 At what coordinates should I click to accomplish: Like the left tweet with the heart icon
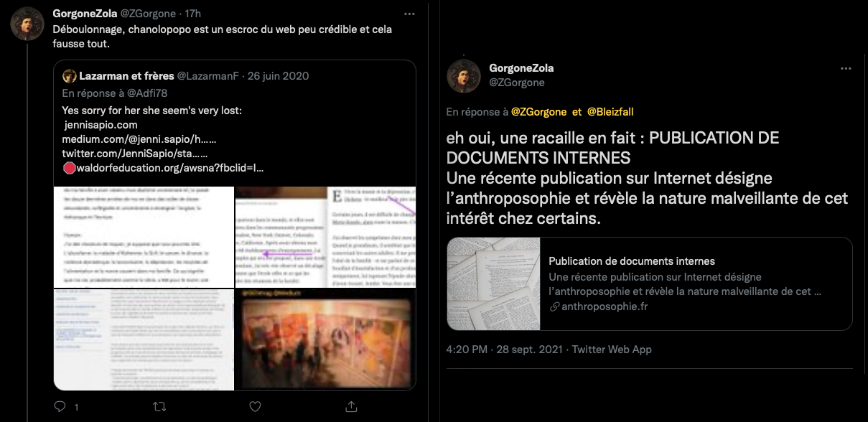(255, 406)
